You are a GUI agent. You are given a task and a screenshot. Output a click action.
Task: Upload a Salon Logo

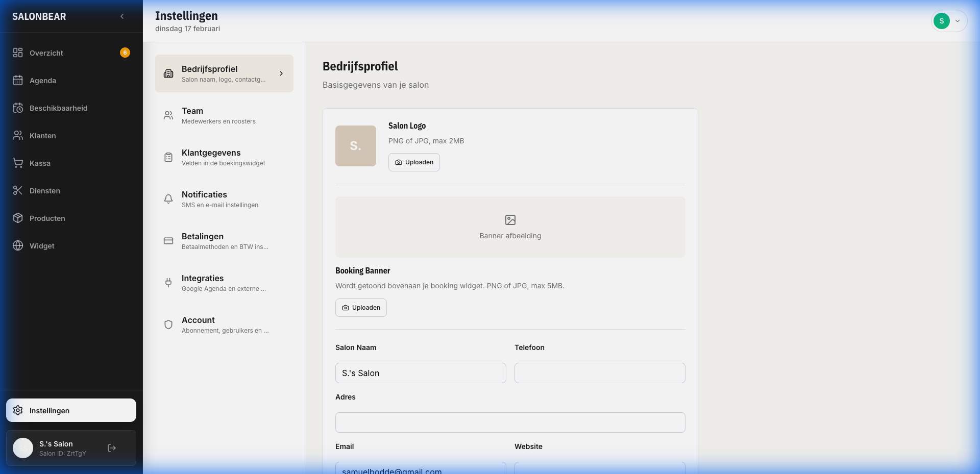(414, 162)
